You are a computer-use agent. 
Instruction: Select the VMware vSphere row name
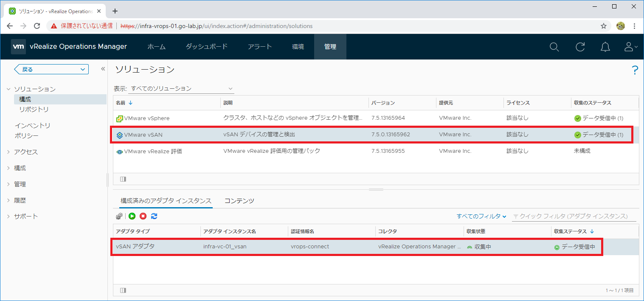tap(147, 118)
